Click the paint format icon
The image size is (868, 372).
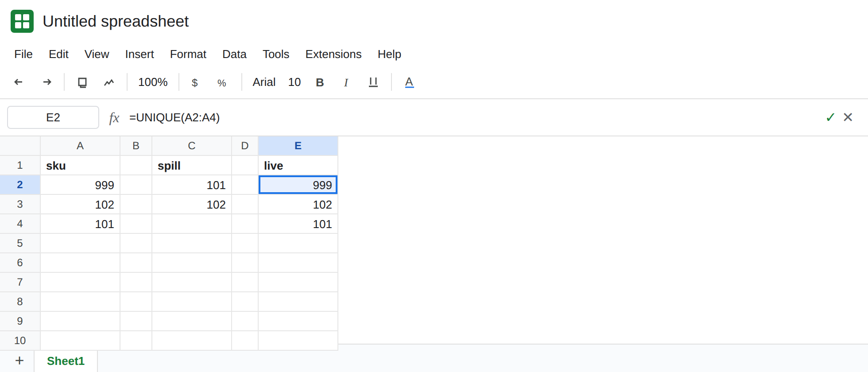coord(109,82)
